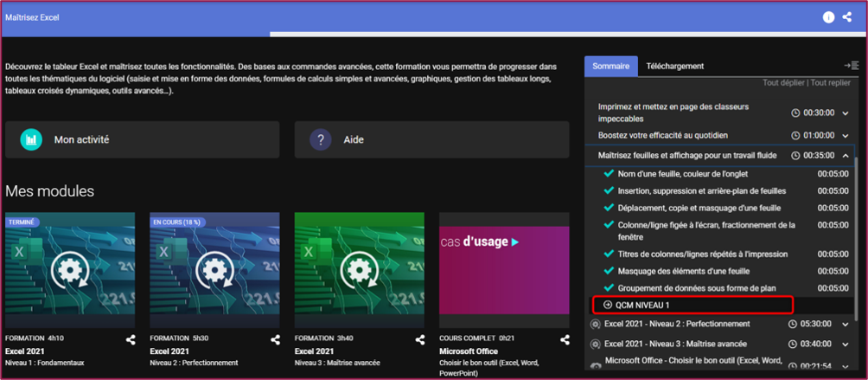This screenshot has height=380, width=868.
Task: Click gear icon beside Niveau 3 : Maîtrise avancée
Action: click(x=596, y=344)
